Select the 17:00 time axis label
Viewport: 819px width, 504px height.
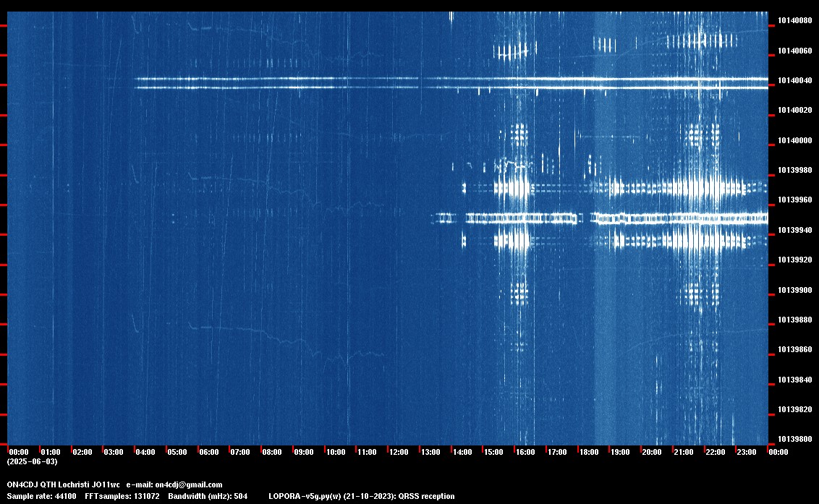(557, 452)
